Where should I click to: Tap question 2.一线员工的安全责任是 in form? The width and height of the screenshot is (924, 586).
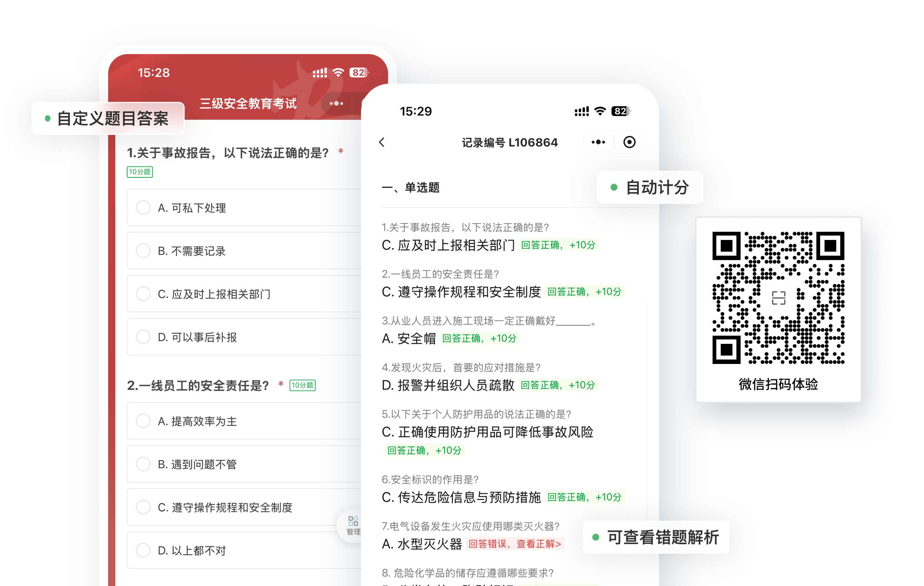coord(198,385)
